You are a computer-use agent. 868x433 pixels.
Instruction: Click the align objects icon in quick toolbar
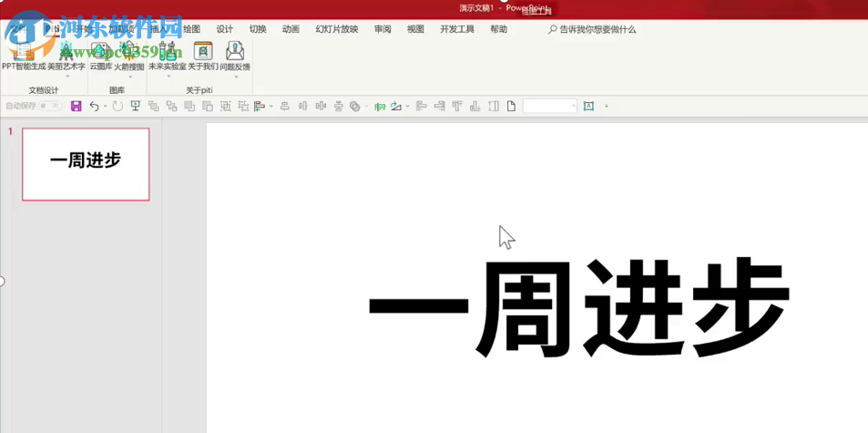pos(259,107)
